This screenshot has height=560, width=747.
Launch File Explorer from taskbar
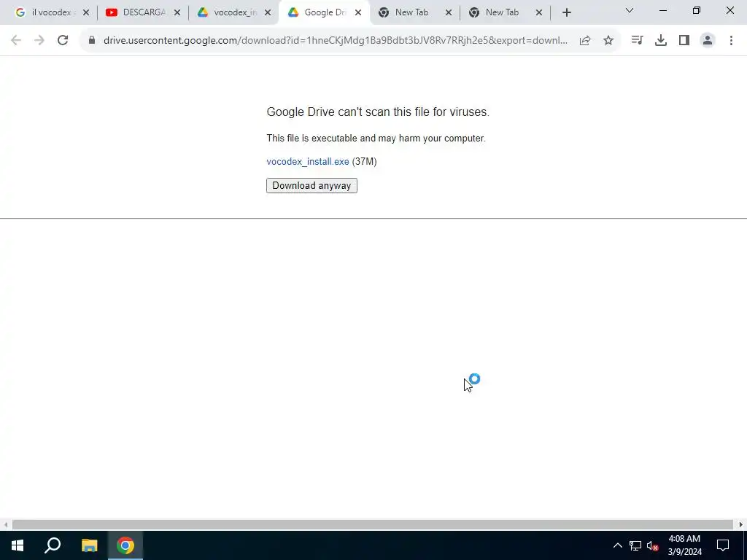(x=89, y=545)
